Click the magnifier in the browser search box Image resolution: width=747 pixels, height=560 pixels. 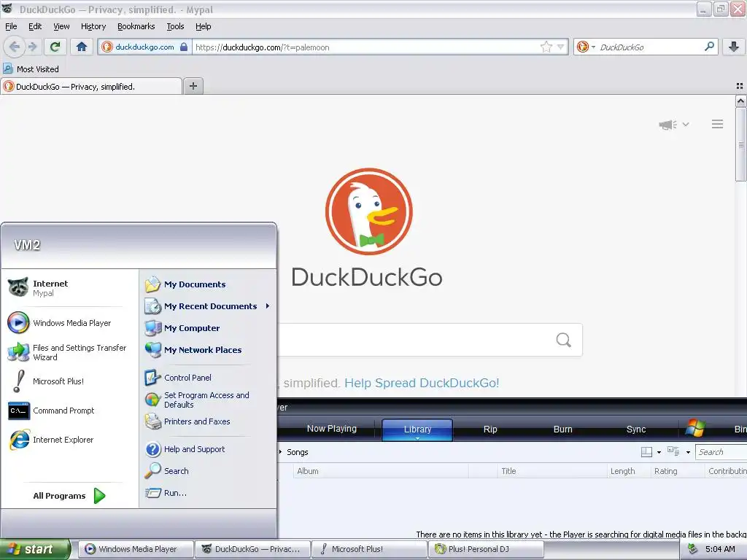(x=709, y=47)
